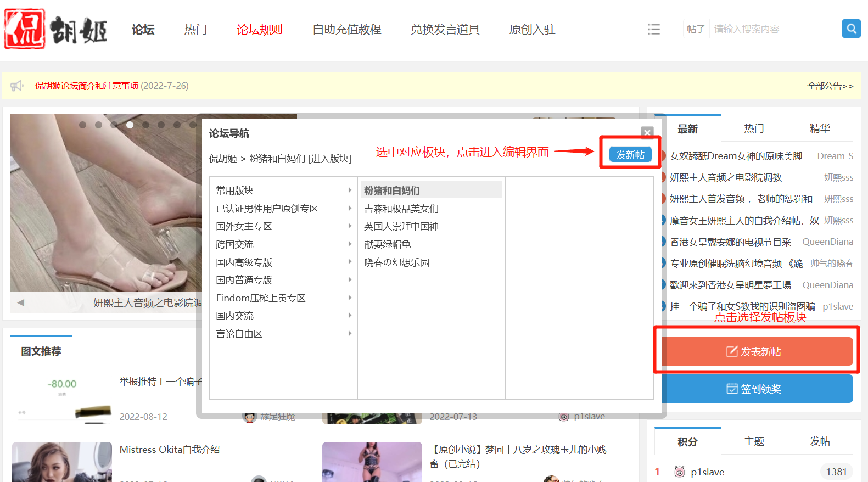Click p1slave's avatar icon in ranking

tap(679, 472)
